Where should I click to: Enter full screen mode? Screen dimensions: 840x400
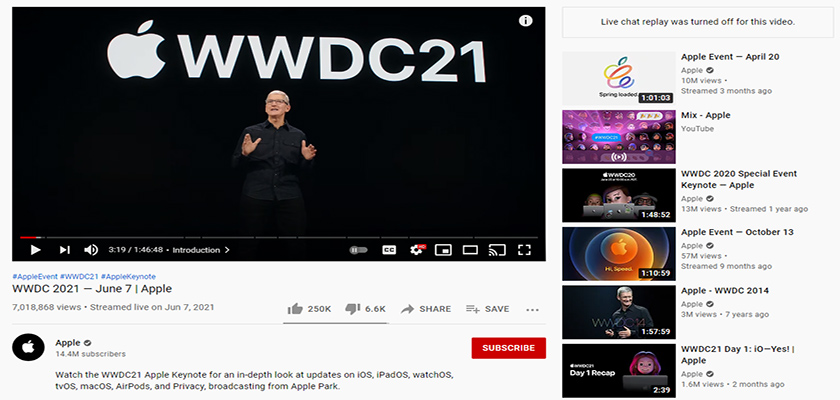click(525, 250)
